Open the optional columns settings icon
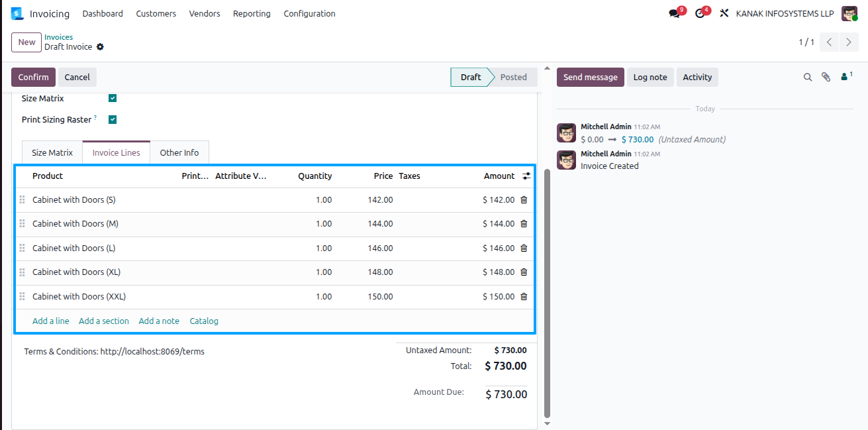Screen dimensions: 868x430 pos(526,176)
